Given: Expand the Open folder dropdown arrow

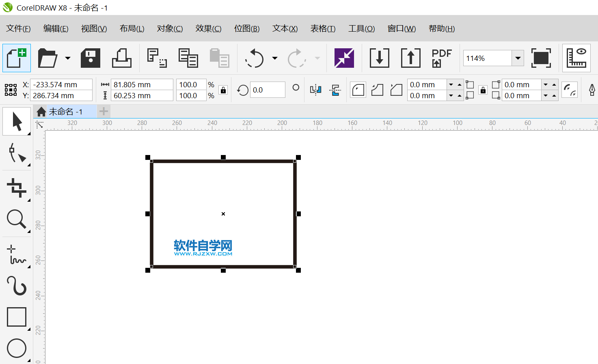Looking at the screenshot, I should (x=68, y=58).
